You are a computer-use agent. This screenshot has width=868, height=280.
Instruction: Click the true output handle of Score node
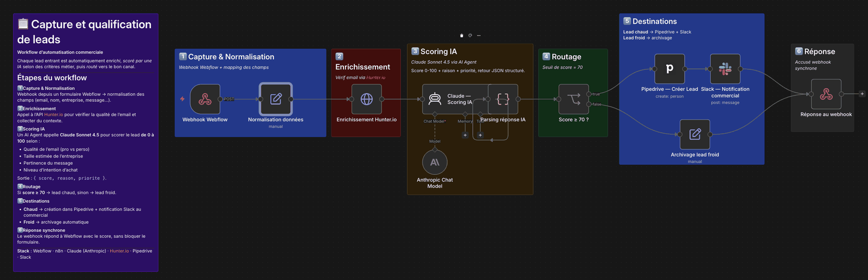tap(589, 94)
